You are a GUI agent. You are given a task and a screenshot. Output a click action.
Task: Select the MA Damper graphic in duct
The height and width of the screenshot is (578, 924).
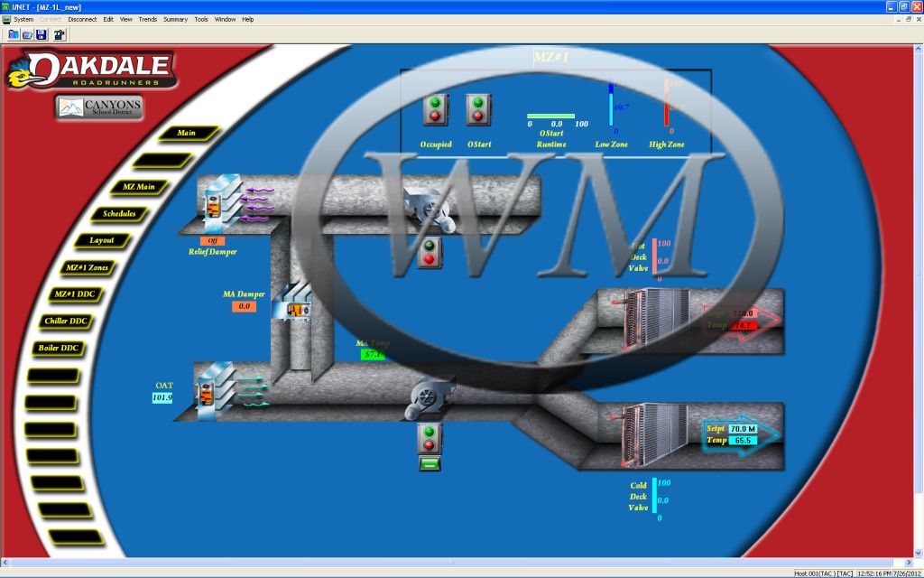coord(292,303)
